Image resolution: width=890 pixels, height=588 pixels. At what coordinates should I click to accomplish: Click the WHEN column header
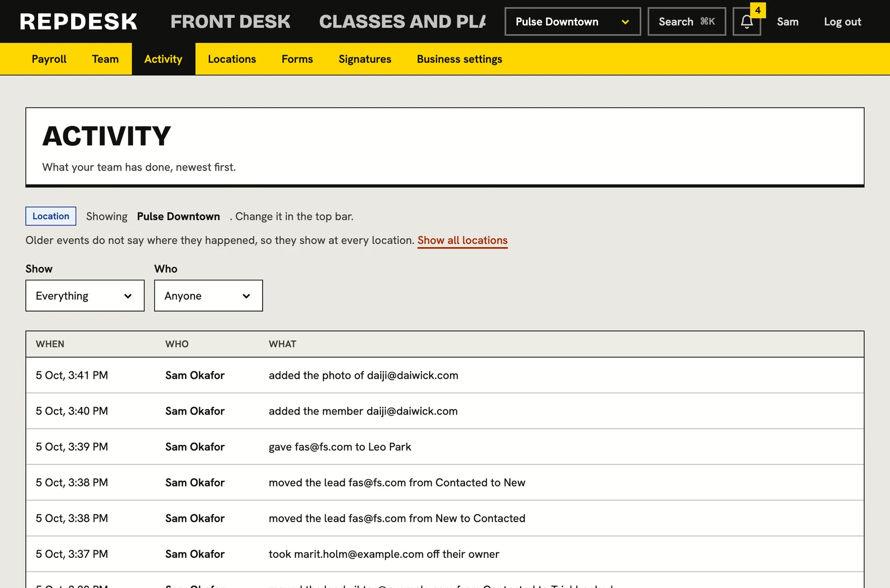click(x=50, y=344)
